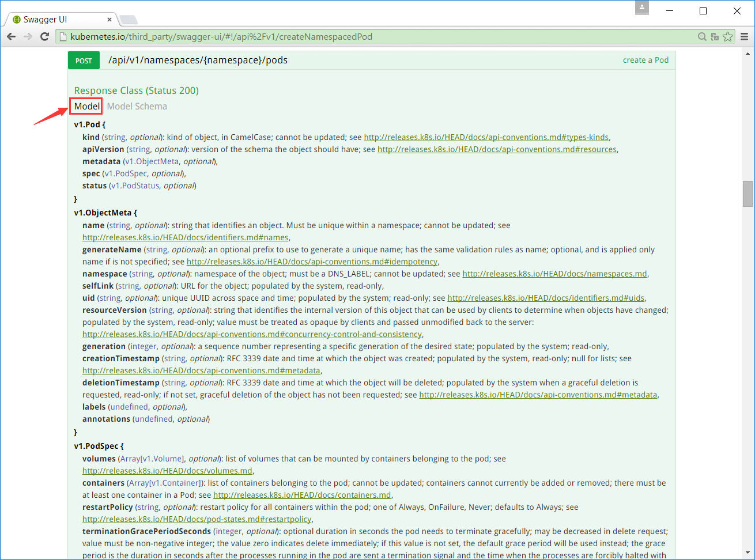The width and height of the screenshot is (755, 560).
Task: Go forward with the browser forward arrow
Action: 28,36
